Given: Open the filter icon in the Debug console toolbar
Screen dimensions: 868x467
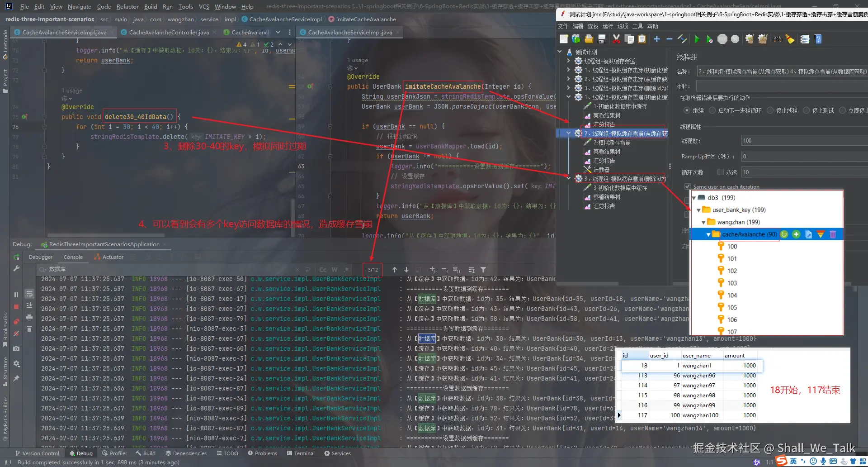Looking at the screenshot, I should coord(483,270).
